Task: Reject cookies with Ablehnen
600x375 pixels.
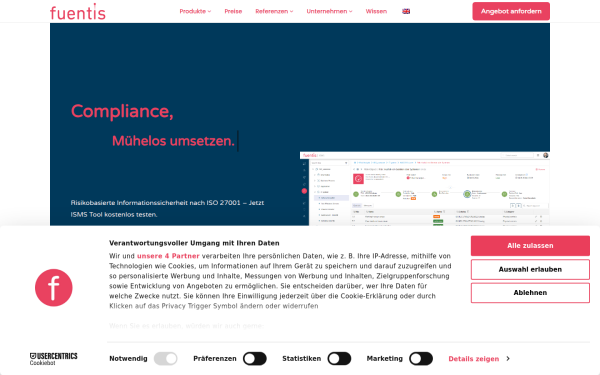Action: pyautogui.click(x=530, y=293)
